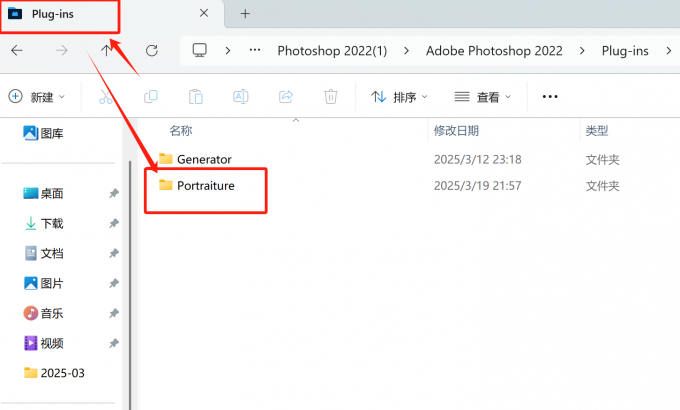
Task: Click Plug-ins in the address breadcrumb
Action: (625, 51)
